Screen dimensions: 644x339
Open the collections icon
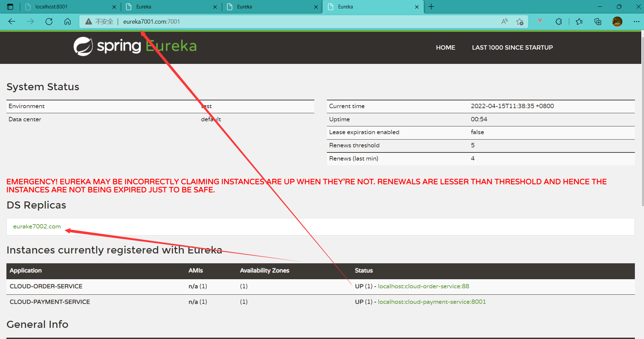click(598, 22)
